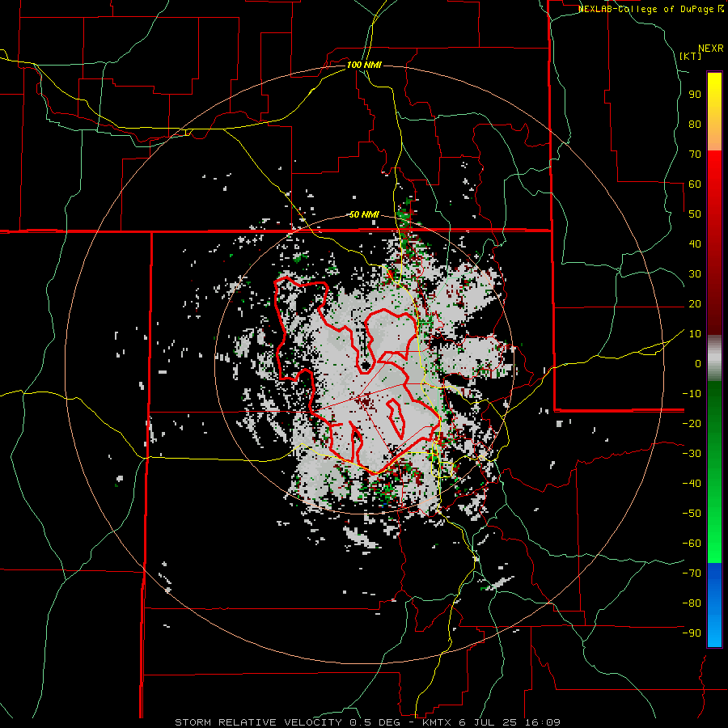Click the gray zero-velocity segment of color bar
Screen dimensions: 728x728
tap(714, 358)
